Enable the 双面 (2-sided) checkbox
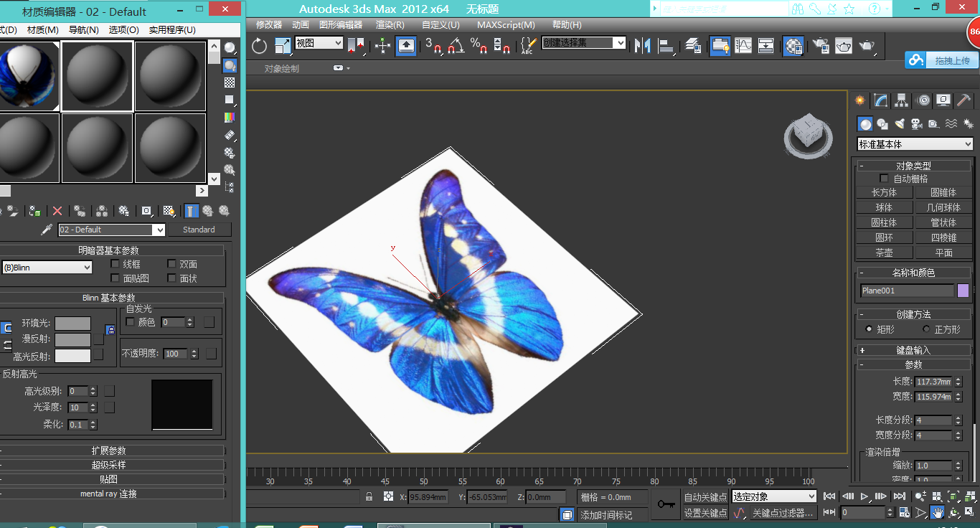The height and width of the screenshot is (528, 980). point(172,264)
